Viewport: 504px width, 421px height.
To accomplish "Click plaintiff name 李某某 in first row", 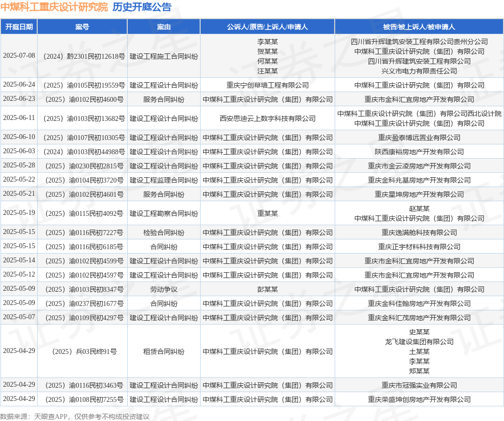I will 268,42.
